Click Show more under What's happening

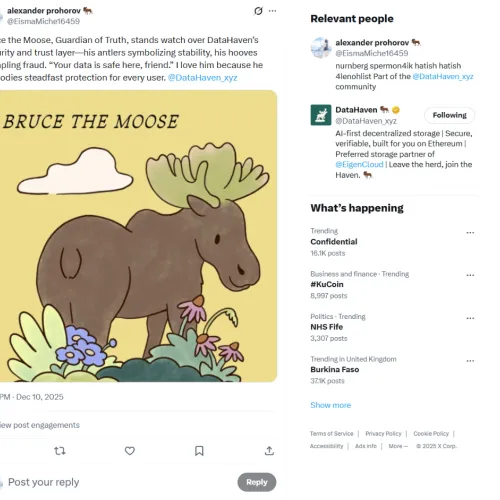pyautogui.click(x=330, y=405)
